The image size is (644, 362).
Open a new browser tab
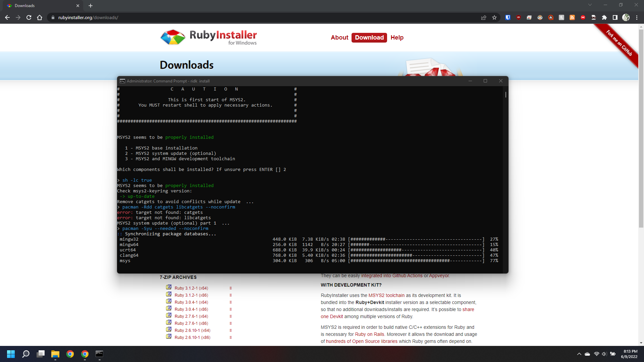tap(91, 6)
